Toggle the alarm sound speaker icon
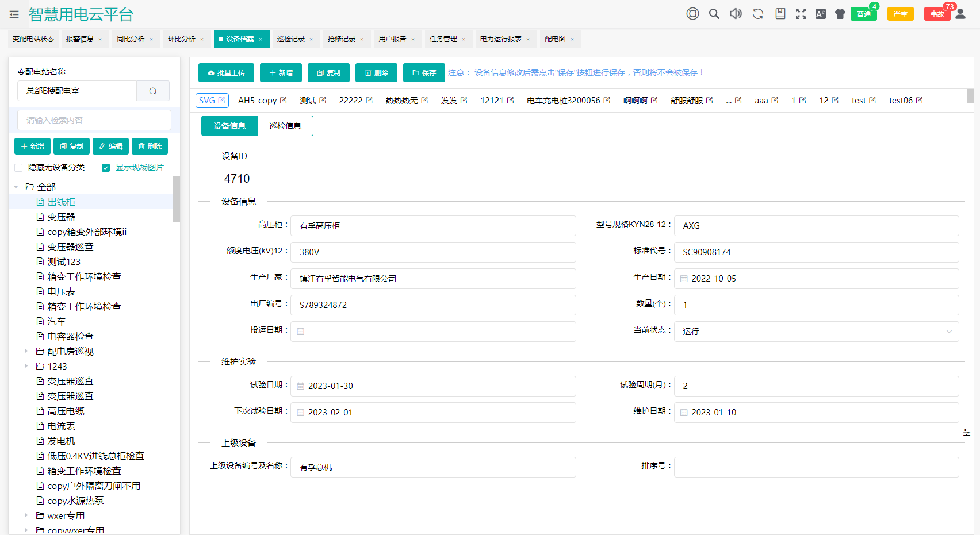980x535 pixels. pos(736,14)
